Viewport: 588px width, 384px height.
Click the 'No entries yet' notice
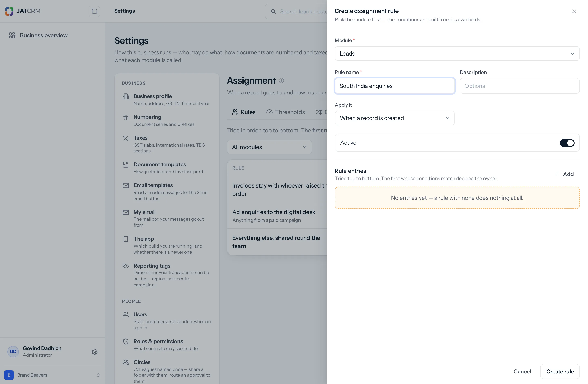[457, 198]
